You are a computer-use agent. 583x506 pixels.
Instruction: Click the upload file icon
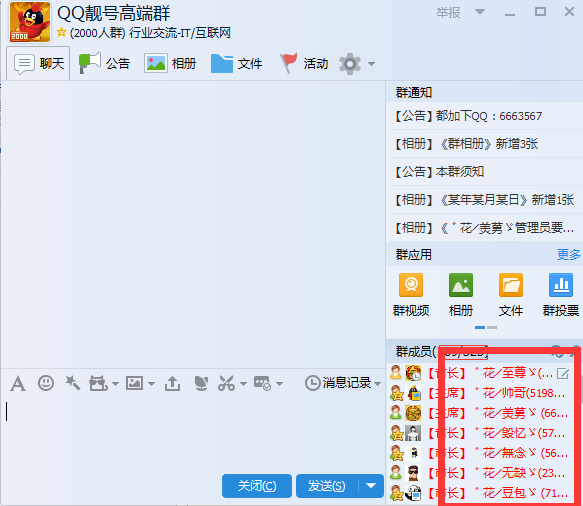(x=172, y=383)
